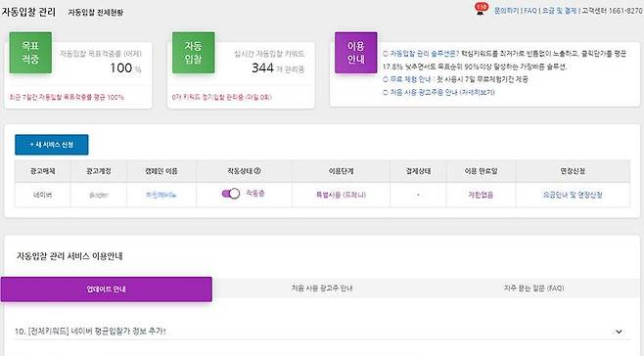This screenshot has width=644, height=356.
Task: Switch to the 처음 사용 광고주 안내 tab
Action: pyautogui.click(x=322, y=289)
